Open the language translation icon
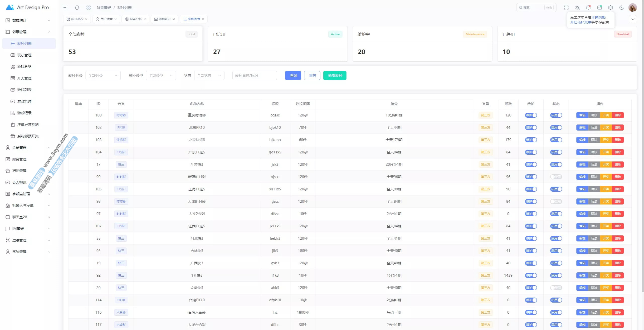 (x=577, y=8)
